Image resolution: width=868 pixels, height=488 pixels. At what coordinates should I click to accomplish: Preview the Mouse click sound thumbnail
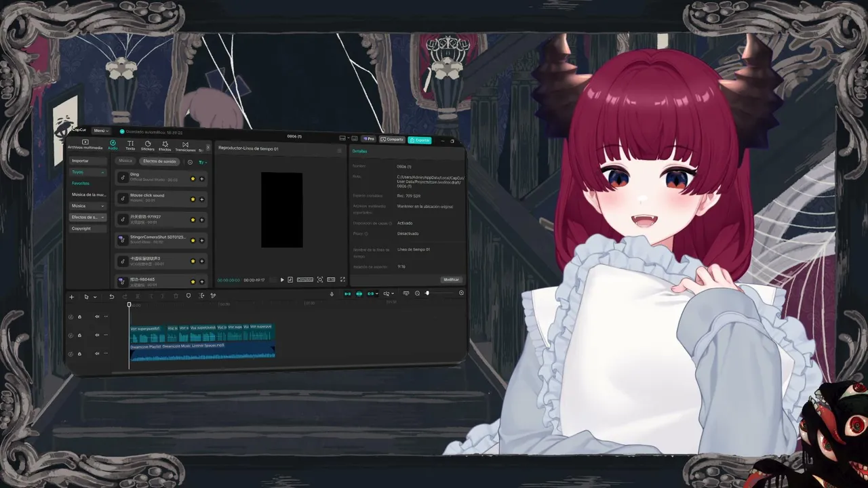pyautogui.click(x=122, y=198)
